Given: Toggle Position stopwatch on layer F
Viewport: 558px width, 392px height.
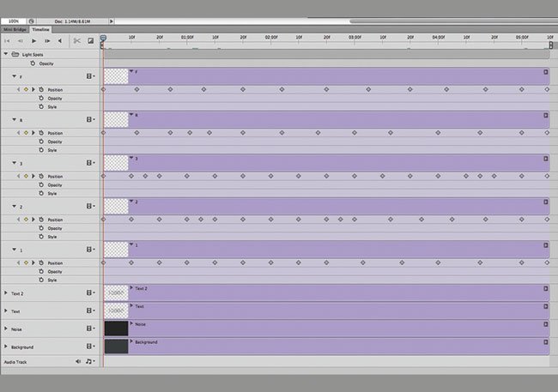Looking at the screenshot, I should [40, 89].
